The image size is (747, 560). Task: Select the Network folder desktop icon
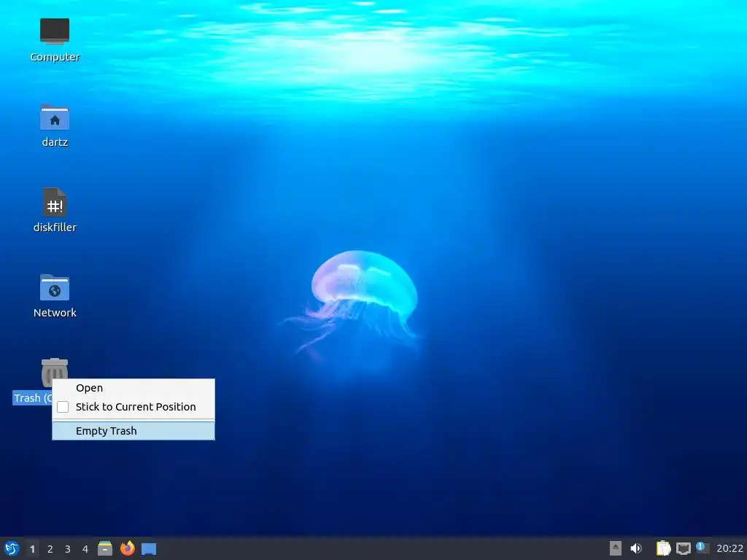click(55, 287)
